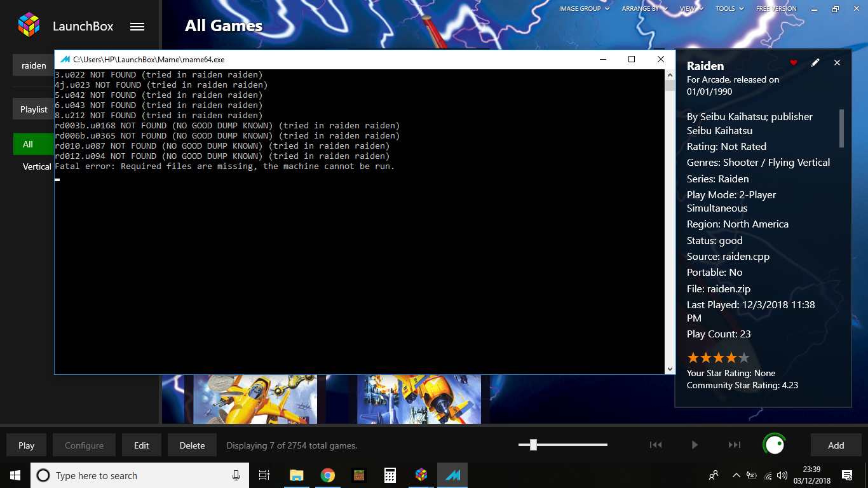
Task: Click the raiden search field
Action: pos(34,65)
